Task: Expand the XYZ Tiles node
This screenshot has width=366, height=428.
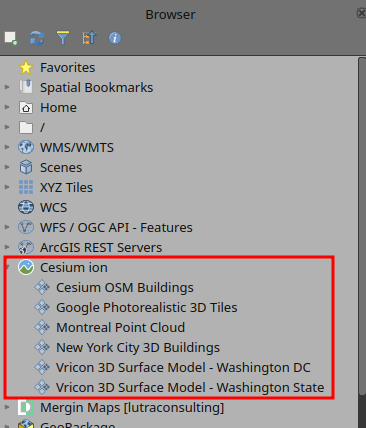Action: coord(7,187)
